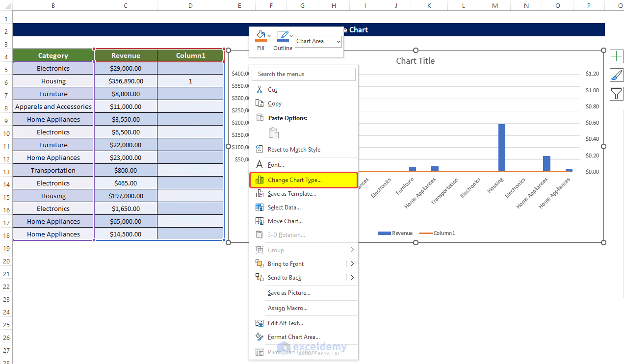
Task: Select cell with $3,550.00
Action: (126, 119)
